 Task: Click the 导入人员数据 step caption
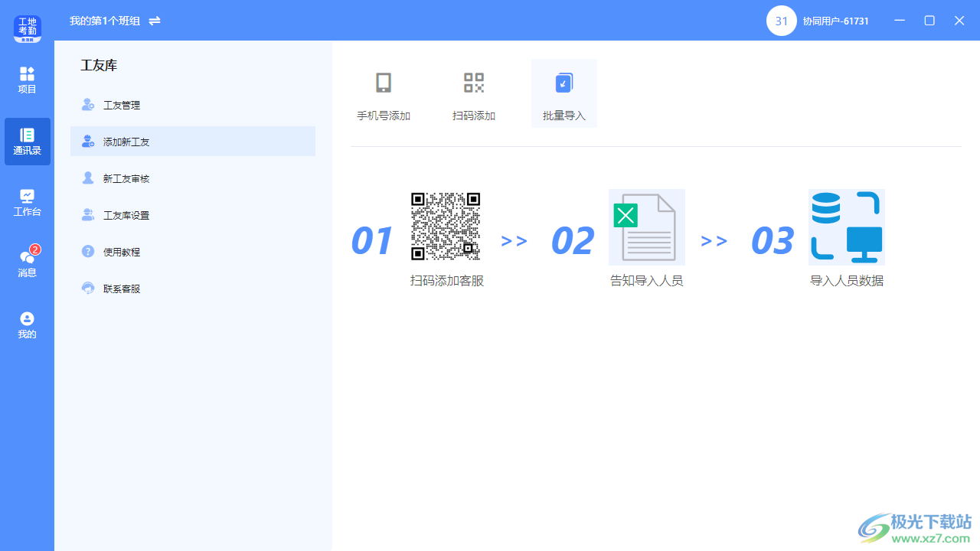pyautogui.click(x=847, y=281)
